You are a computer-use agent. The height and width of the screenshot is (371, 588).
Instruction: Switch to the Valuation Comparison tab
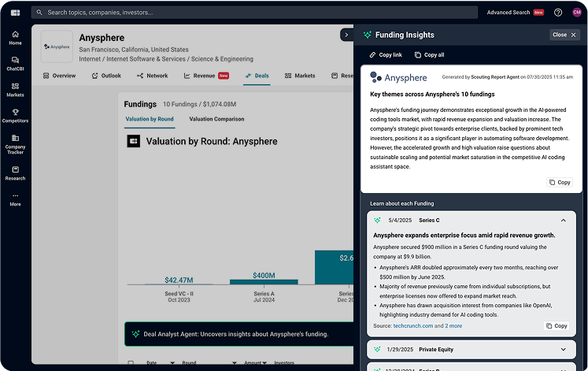pos(216,119)
